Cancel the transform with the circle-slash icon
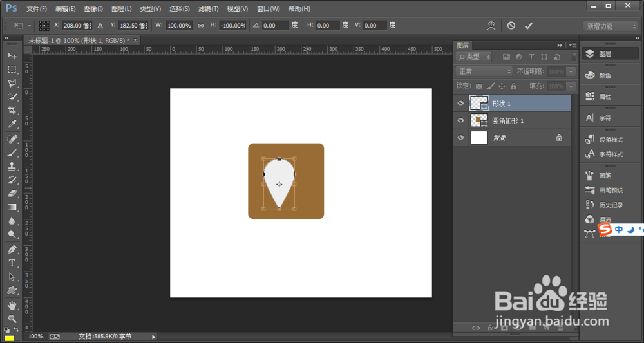 511,26
